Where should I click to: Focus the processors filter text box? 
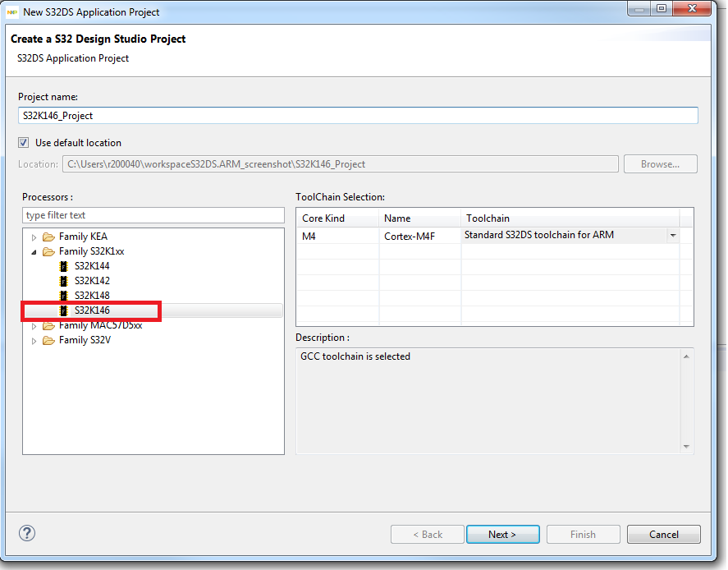pyautogui.click(x=153, y=215)
